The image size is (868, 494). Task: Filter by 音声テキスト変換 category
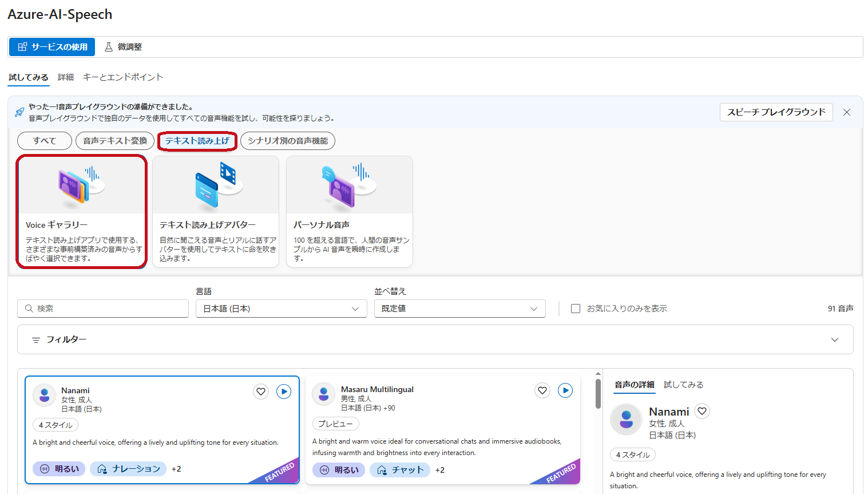click(115, 141)
